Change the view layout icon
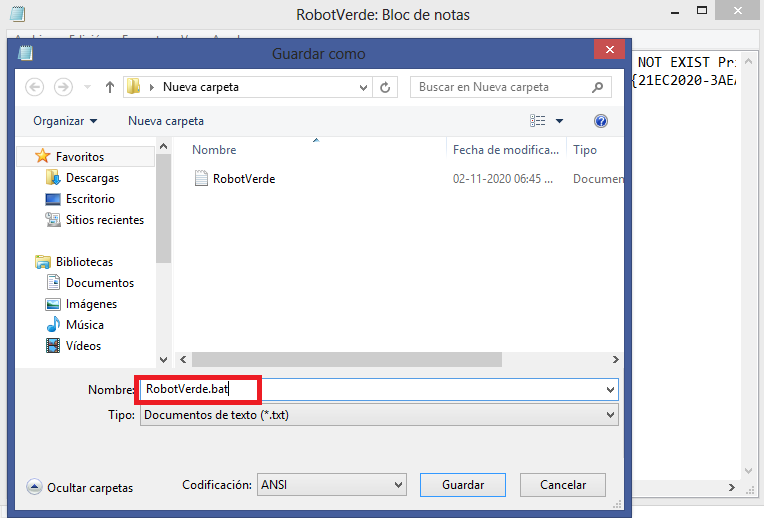The height and width of the screenshot is (518, 764). pyautogui.click(x=537, y=121)
